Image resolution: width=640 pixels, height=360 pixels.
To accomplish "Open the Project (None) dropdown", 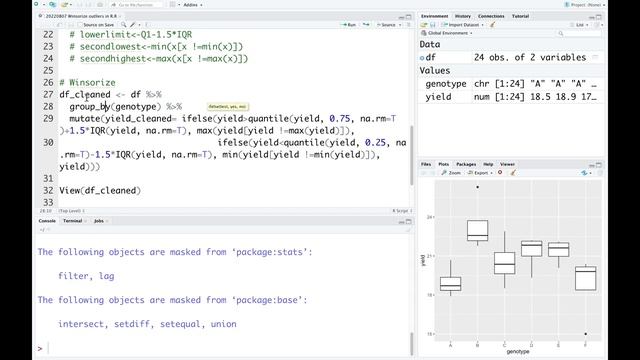I will [585, 5].
